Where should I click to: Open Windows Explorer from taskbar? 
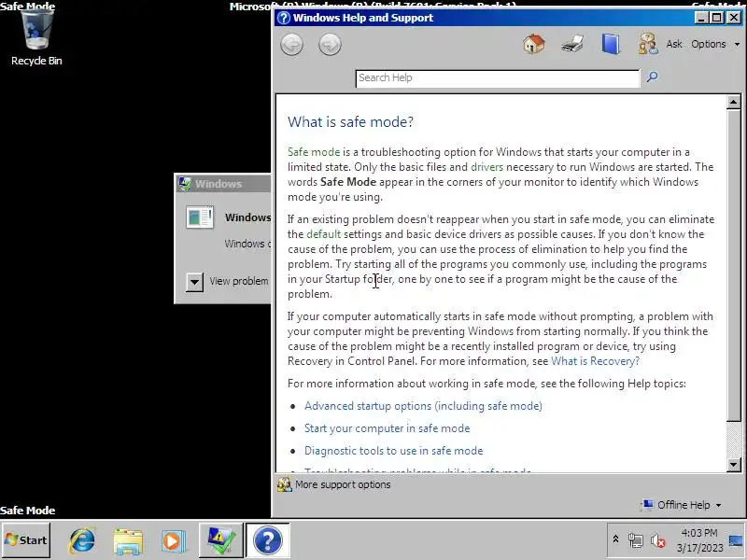[x=128, y=541]
